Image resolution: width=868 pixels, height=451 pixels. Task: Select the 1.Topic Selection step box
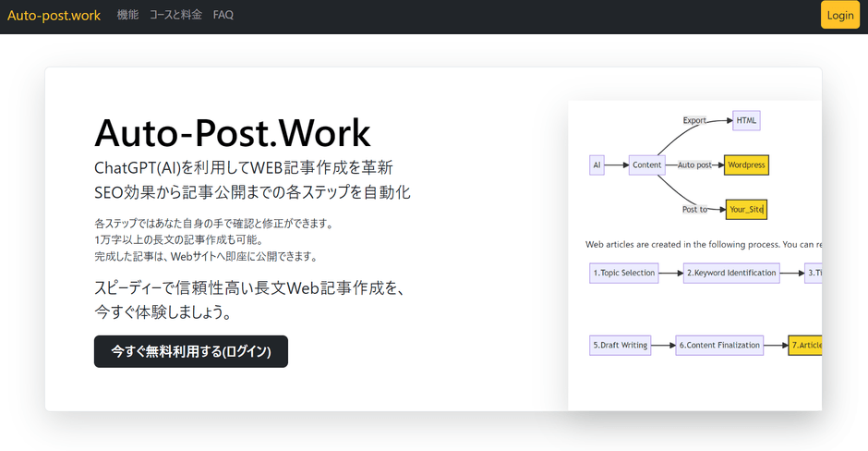pyautogui.click(x=623, y=273)
